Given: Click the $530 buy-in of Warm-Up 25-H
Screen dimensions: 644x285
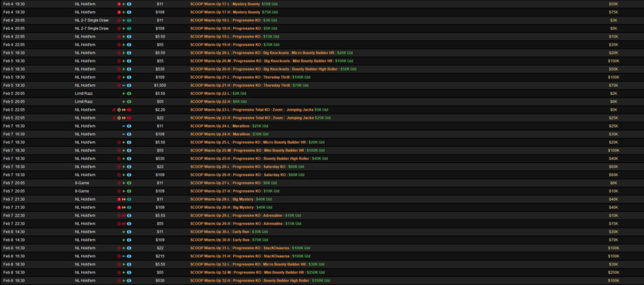Looking at the screenshot, I should (160, 159).
